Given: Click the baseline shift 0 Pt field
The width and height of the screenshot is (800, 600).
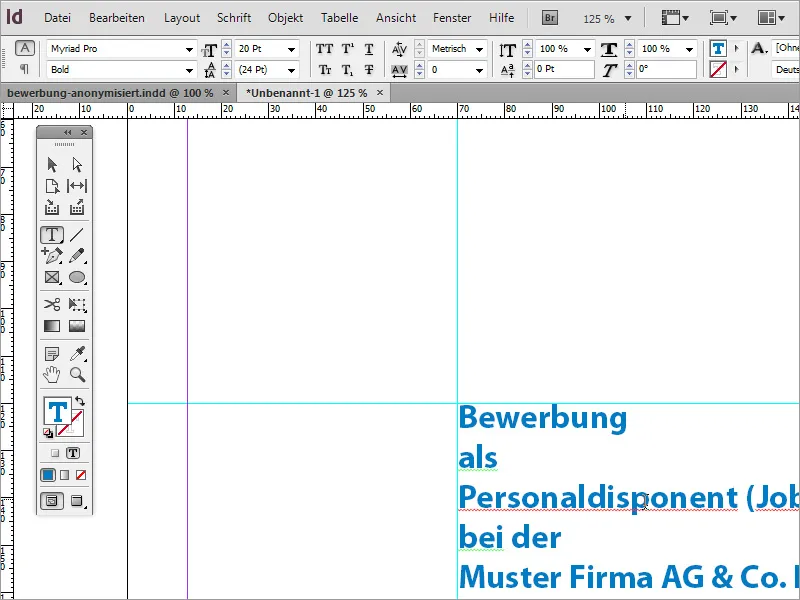Looking at the screenshot, I should click(564, 69).
